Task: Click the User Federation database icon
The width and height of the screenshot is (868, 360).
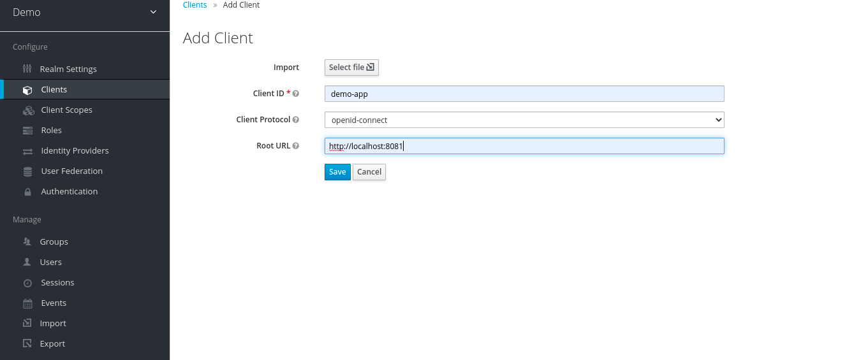Action: coord(27,171)
